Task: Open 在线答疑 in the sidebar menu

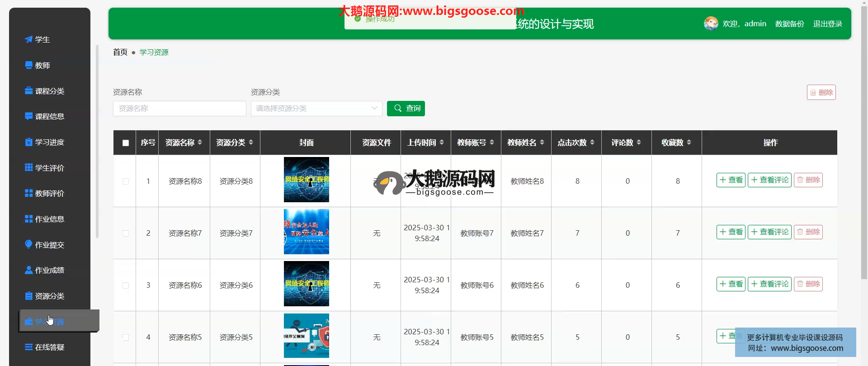Action: (x=49, y=347)
